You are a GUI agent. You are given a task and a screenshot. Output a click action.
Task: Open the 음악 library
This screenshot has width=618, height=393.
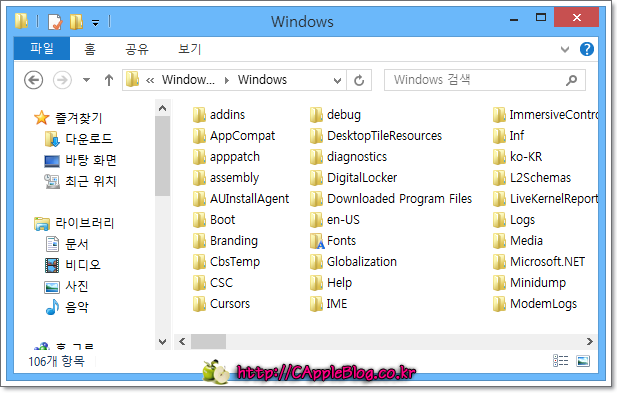point(77,307)
